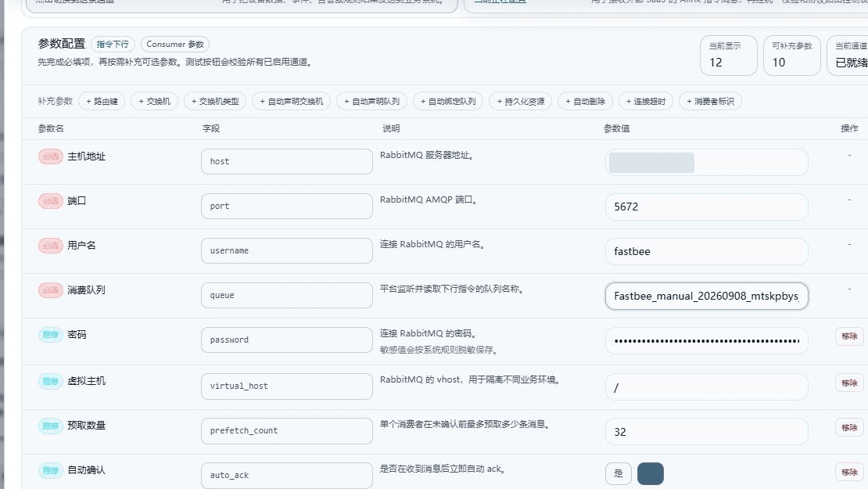Remove the 自动确认 parameter row
The image size is (868, 489).
(x=849, y=472)
